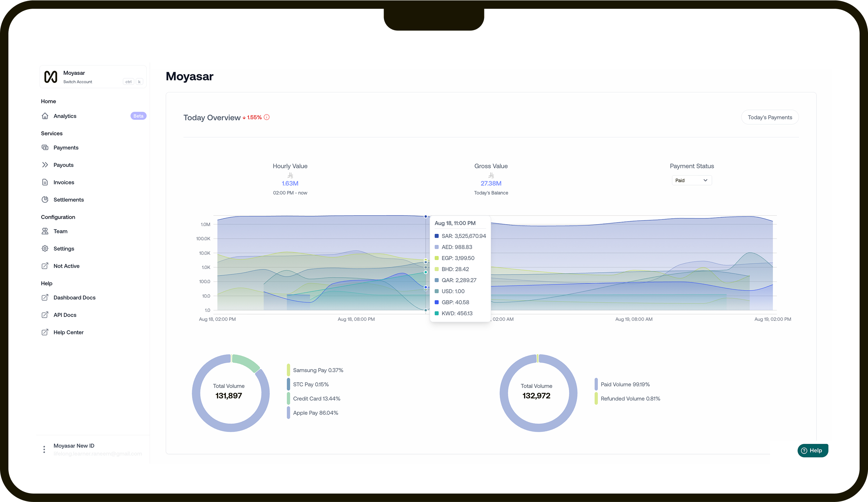Open the Help Center link
868x502 pixels.
[x=68, y=332]
